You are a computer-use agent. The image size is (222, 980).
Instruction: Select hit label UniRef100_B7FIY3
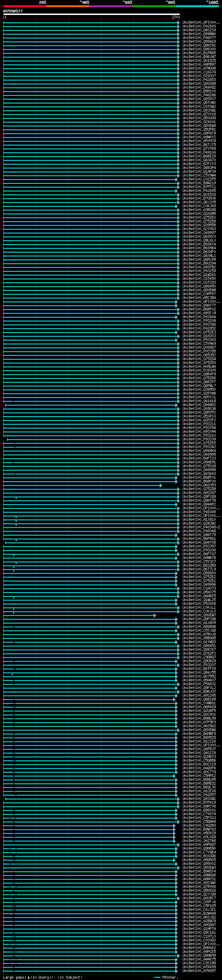(199, 164)
